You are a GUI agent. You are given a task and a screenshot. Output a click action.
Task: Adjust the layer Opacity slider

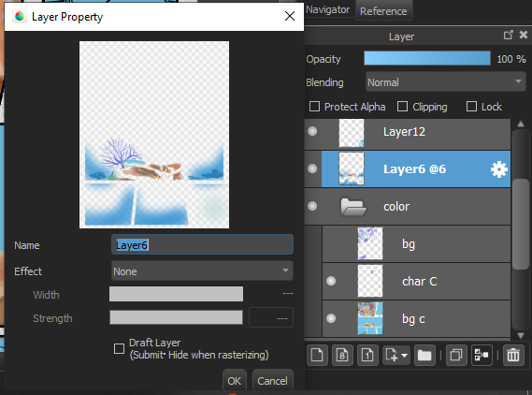click(427, 58)
